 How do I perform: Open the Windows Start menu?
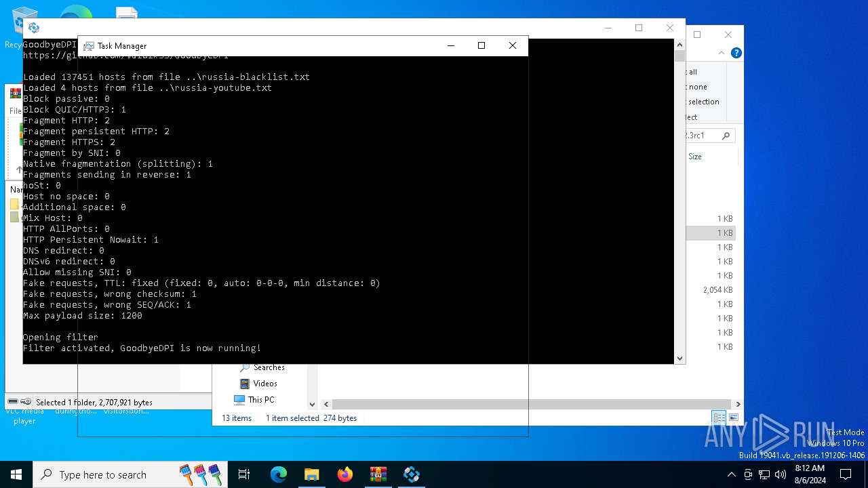[x=16, y=474]
